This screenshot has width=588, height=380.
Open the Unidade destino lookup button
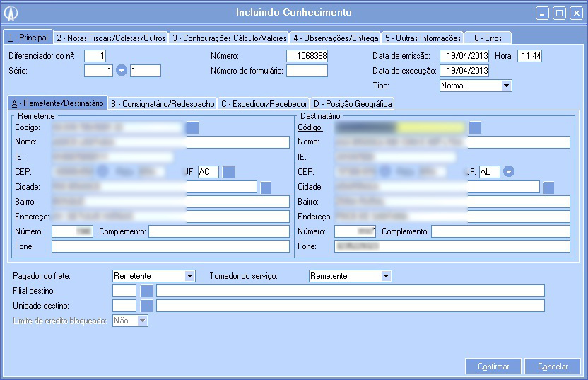(x=146, y=306)
